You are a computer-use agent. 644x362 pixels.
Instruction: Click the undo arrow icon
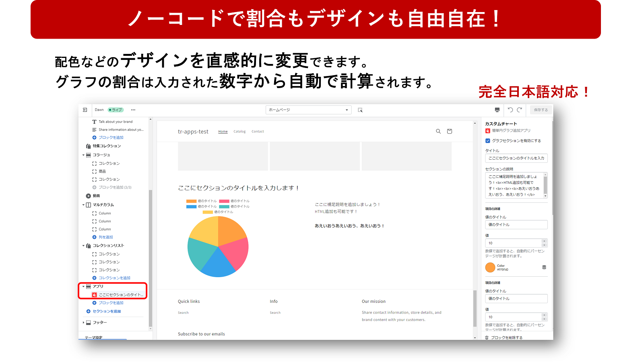(510, 110)
